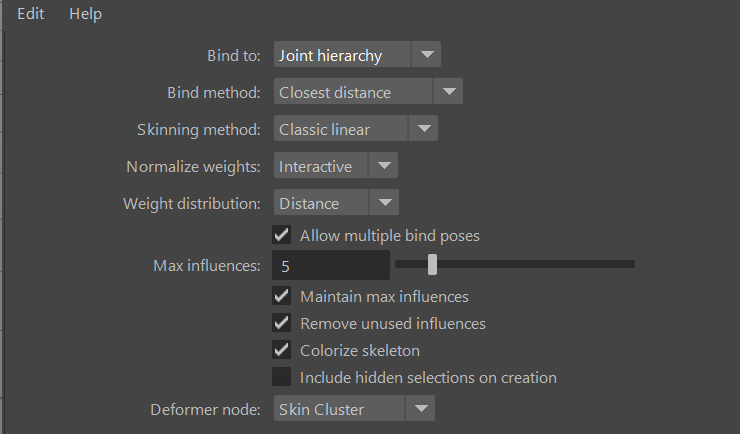Open the Edit menu
The width and height of the screenshot is (740, 434).
30,14
